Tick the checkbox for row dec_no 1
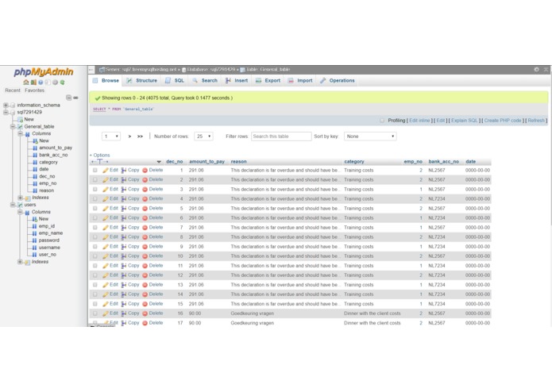 [x=95, y=170]
